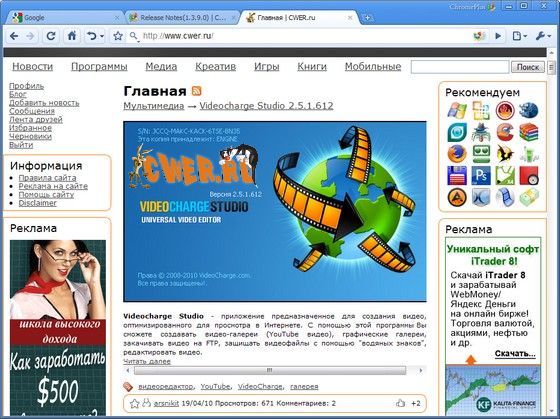Click the undo closed tab arrow icon
The width and height of the screenshot is (560, 419).
pyautogui.click(x=92, y=36)
